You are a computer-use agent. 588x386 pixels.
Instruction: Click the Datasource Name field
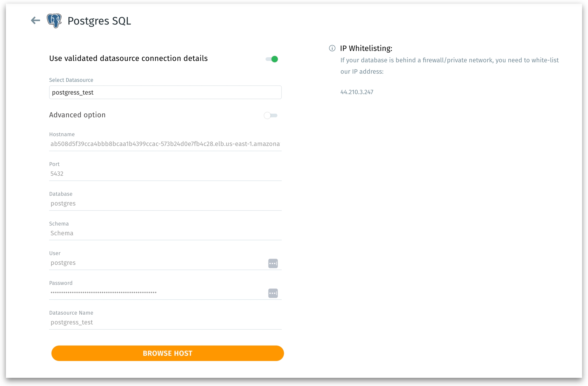pyautogui.click(x=165, y=322)
